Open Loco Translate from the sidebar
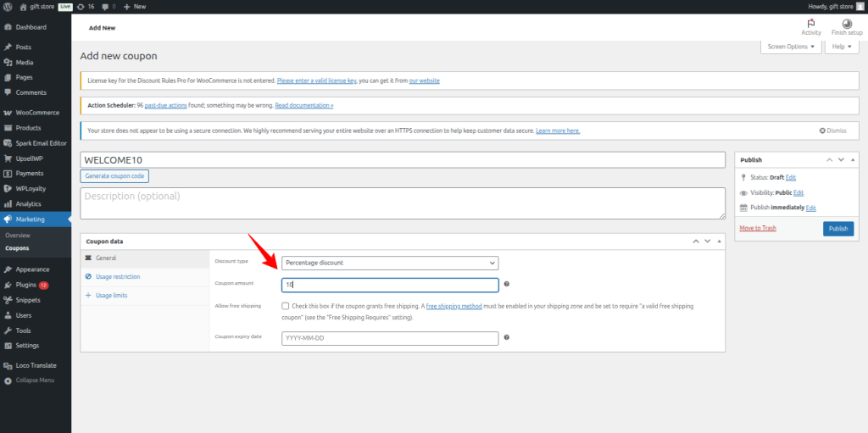The height and width of the screenshot is (433, 868). [x=36, y=365]
